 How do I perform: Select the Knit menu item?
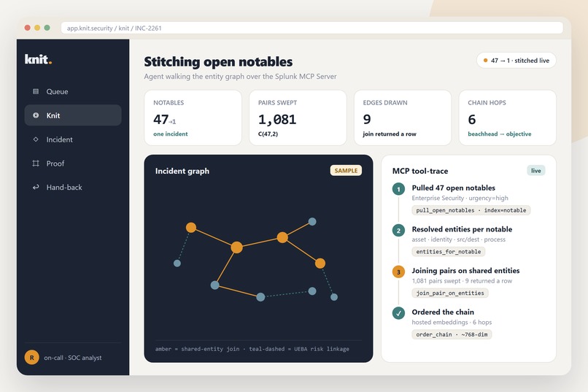[73, 115]
